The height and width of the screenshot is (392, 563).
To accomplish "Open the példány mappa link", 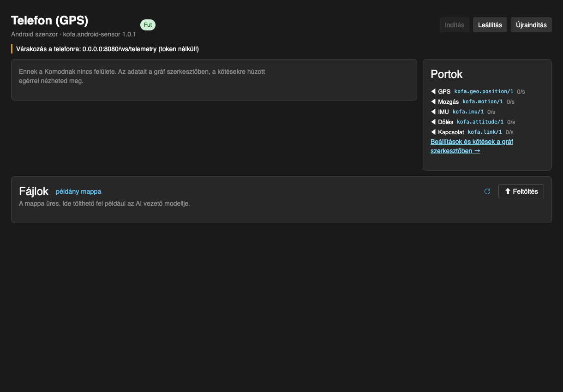I will coord(78,191).
